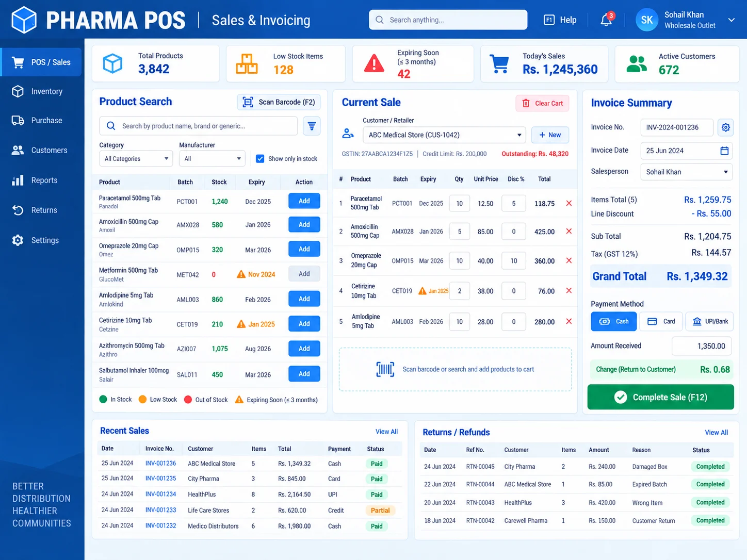Open the All Categories dropdown
Viewport: 747px width, 560px height.
click(136, 159)
